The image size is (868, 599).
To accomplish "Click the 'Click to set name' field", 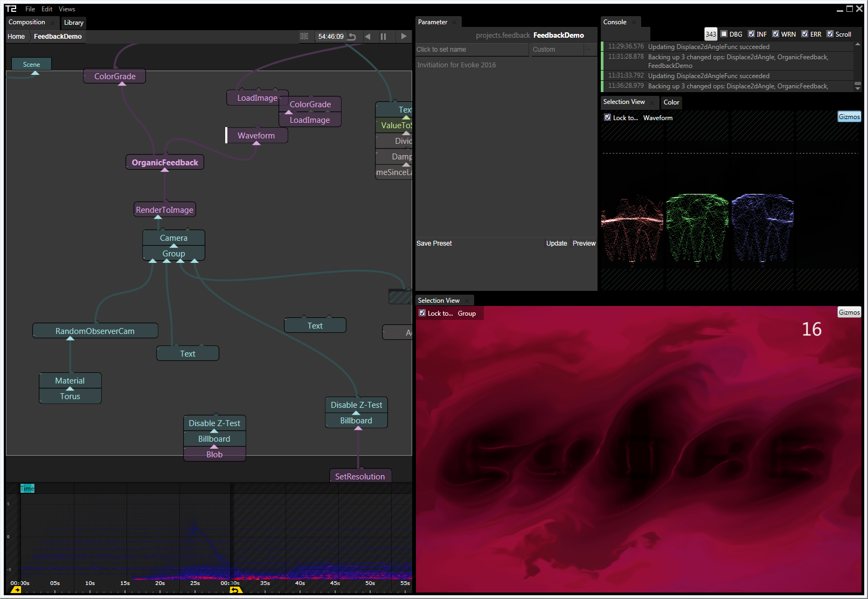I will tap(471, 50).
